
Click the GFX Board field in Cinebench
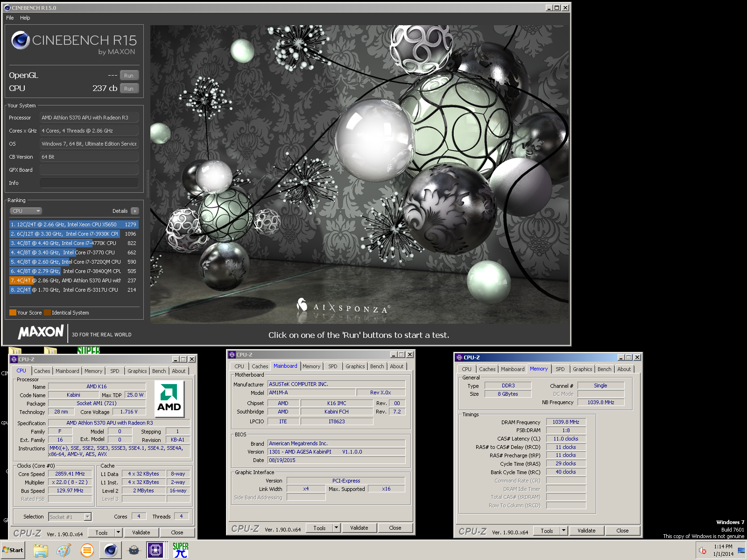click(x=89, y=170)
